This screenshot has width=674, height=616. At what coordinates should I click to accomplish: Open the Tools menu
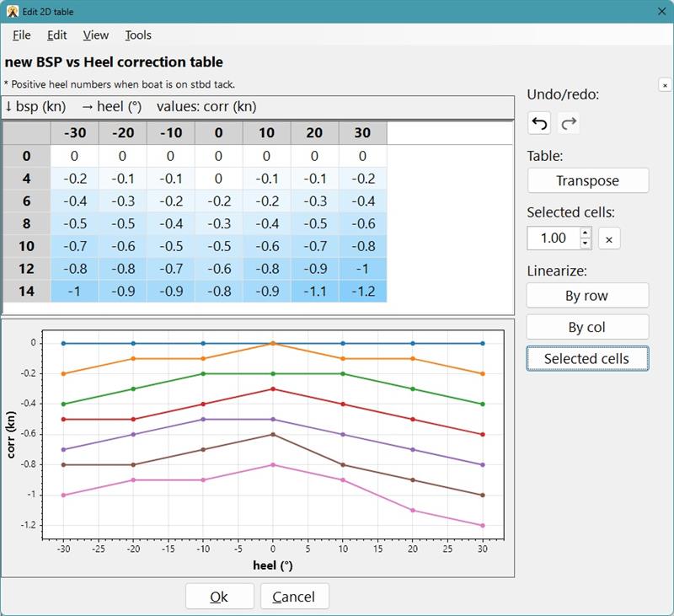coord(138,35)
